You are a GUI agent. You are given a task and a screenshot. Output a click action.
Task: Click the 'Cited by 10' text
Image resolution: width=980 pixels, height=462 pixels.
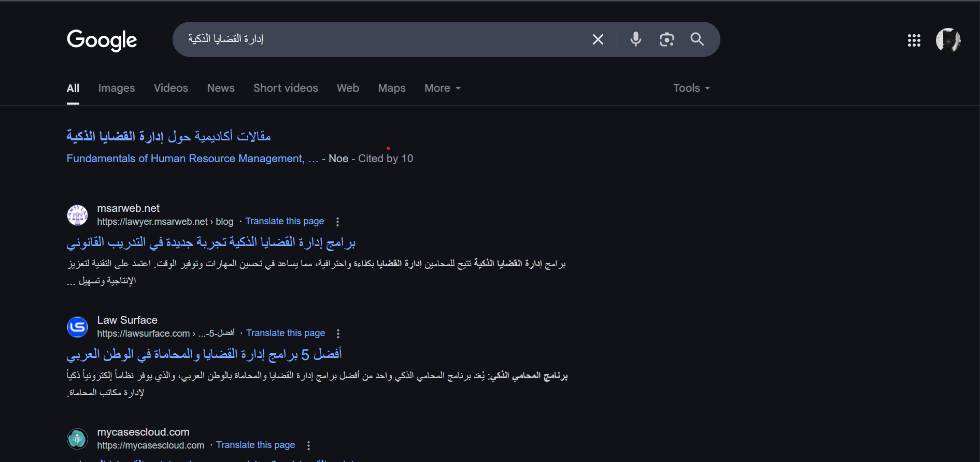pyautogui.click(x=386, y=158)
